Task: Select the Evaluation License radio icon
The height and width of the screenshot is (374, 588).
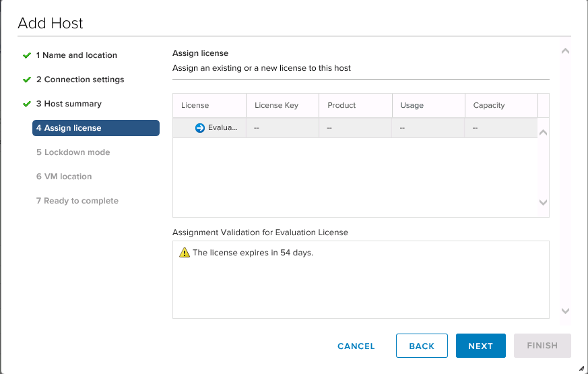Action: 200,128
